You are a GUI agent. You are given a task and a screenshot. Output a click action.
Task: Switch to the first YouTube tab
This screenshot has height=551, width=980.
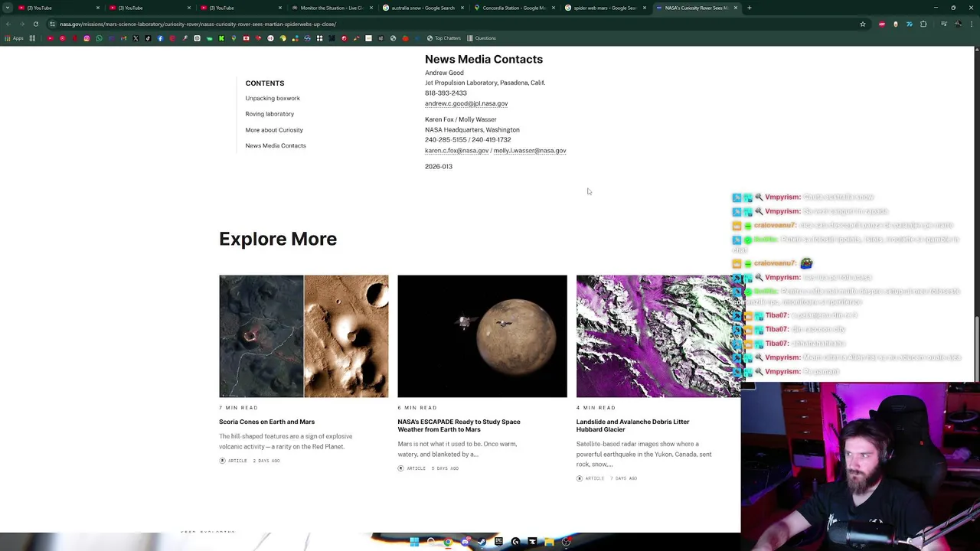(x=57, y=8)
